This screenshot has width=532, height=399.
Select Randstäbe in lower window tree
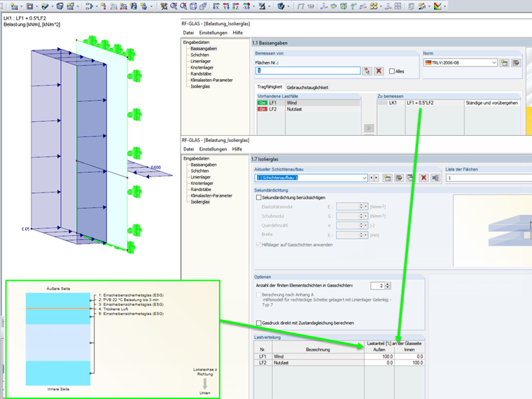coord(201,189)
